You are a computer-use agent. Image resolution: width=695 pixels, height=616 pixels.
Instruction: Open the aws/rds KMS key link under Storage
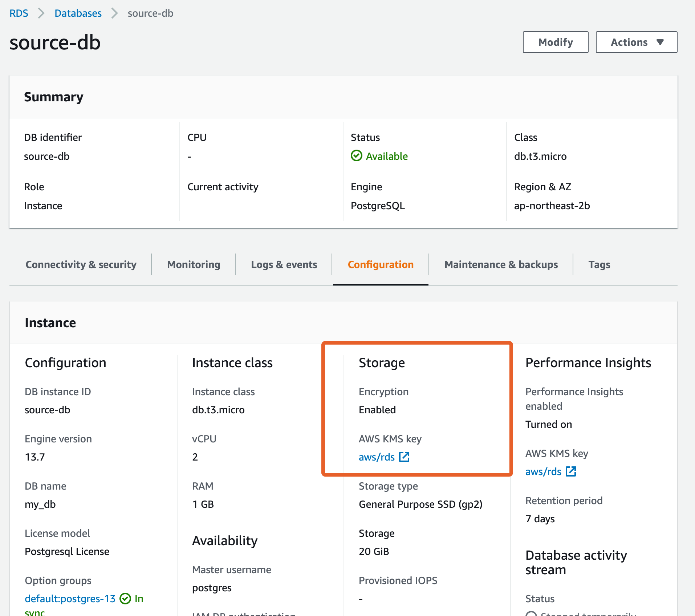point(377,457)
